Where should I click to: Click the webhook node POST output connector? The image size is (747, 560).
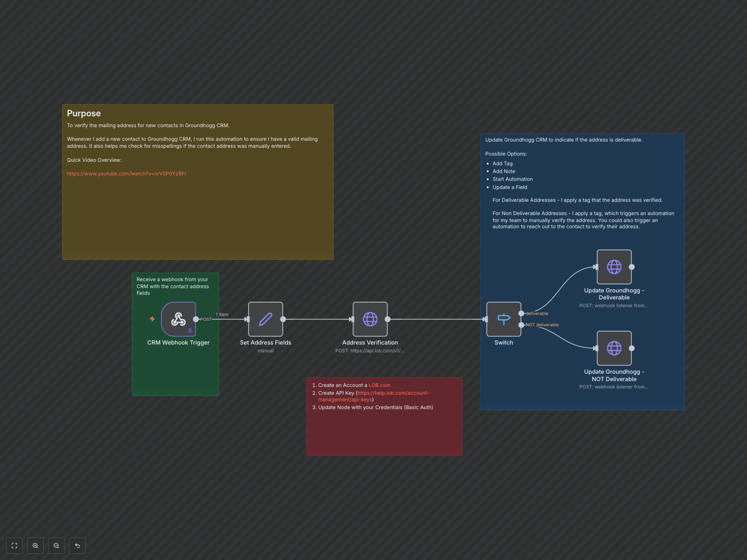tap(196, 319)
